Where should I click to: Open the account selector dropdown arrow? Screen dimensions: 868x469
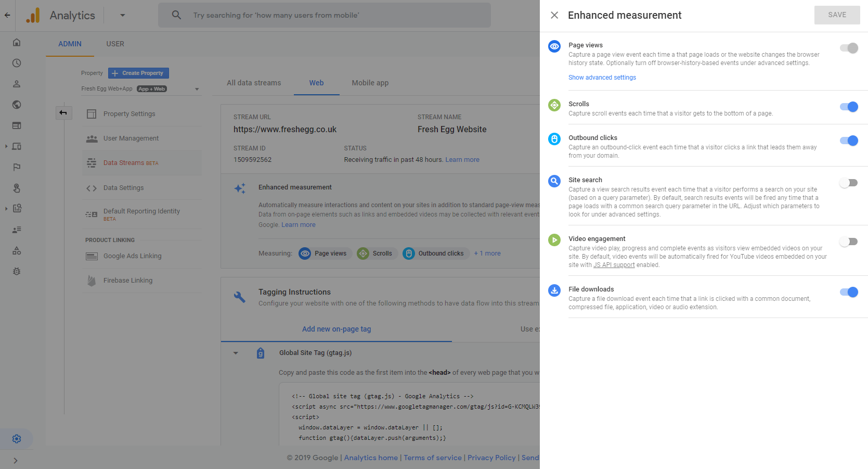pos(123,15)
